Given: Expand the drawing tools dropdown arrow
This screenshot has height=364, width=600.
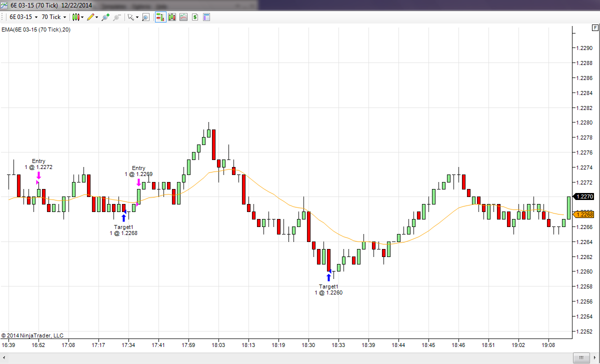Looking at the screenshot, I should tap(97, 17).
